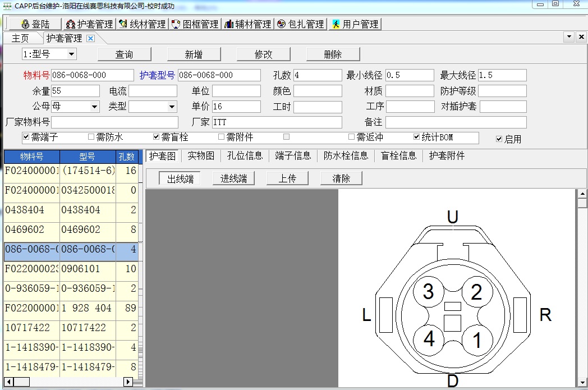Click the 最大线径 input field
Screen dimensions: 588x390
tap(502, 75)
